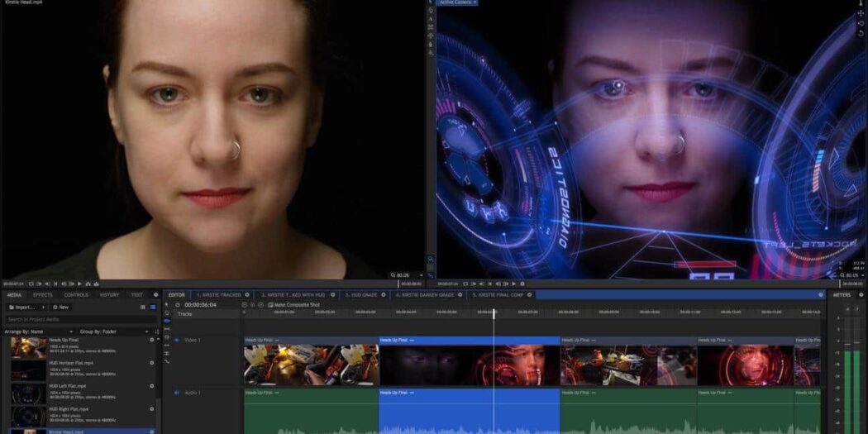The height and width of the screenshot is (434, 868).
Task: Switch to the MEDIA tab
Action: pyautogui.click(x=14, y=295)
